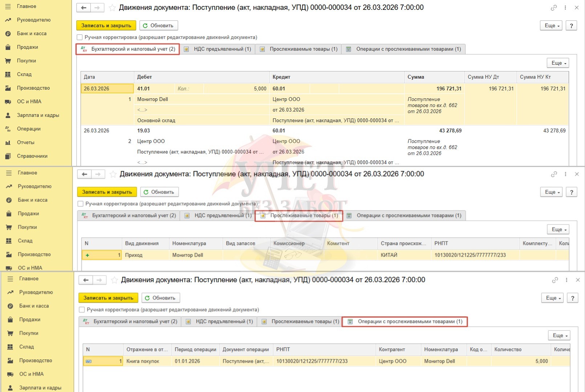Click the green plus icon in the Приход row
The width and height of the screenshot is (585, 392).
87,255
